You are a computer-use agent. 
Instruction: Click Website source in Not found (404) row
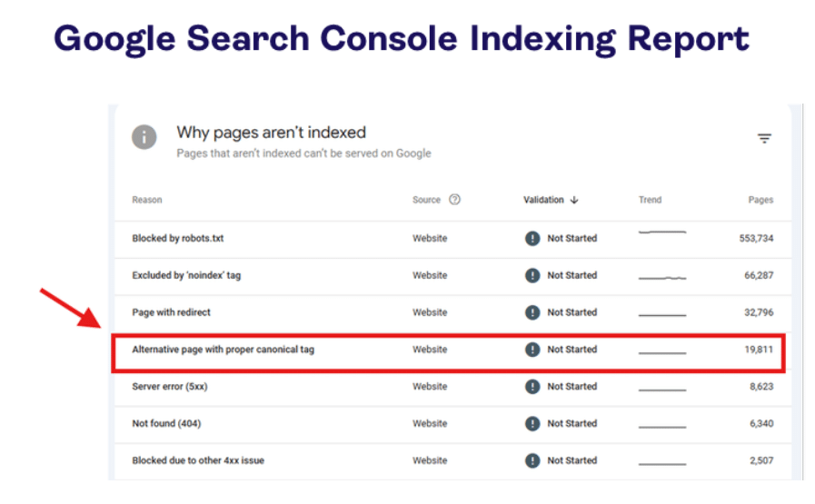coord(430,423)
